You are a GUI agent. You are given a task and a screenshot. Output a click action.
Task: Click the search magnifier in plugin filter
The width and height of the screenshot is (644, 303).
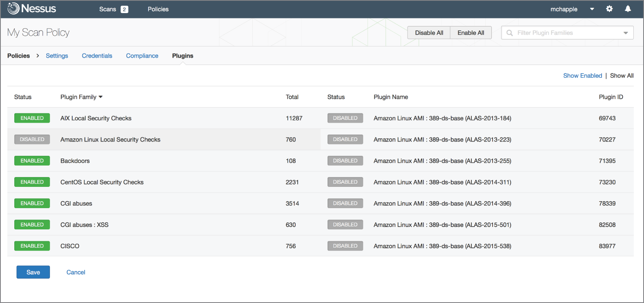[x=510, y=33]
